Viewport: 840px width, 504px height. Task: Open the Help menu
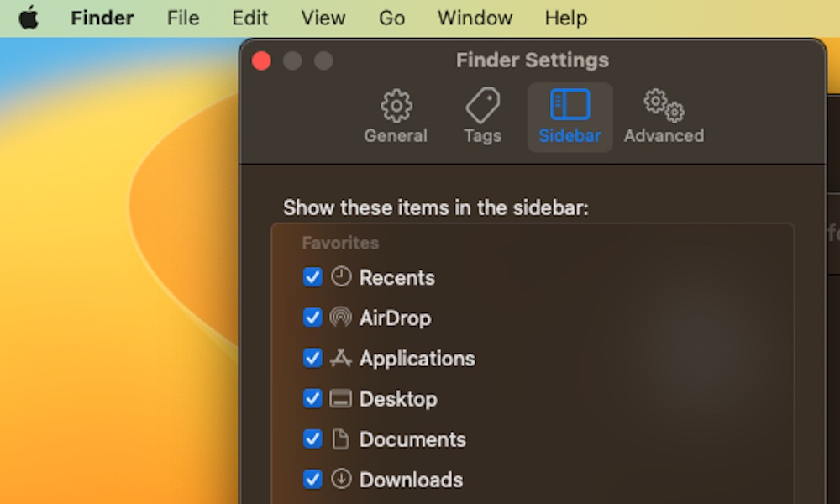(565, 18)
